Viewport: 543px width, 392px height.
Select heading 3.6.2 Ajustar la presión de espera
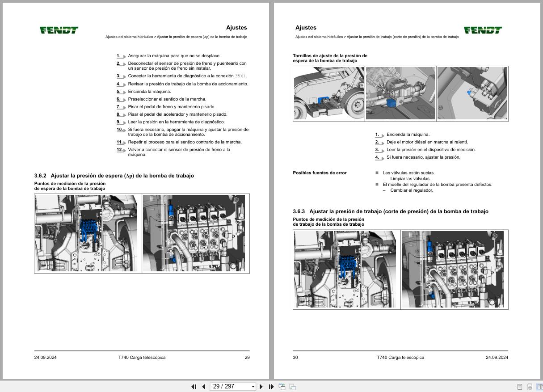[115, 176]
